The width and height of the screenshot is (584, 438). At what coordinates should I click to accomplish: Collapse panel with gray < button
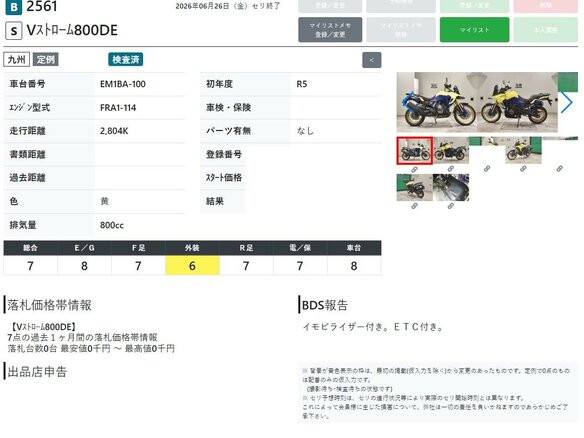(372, 60)
